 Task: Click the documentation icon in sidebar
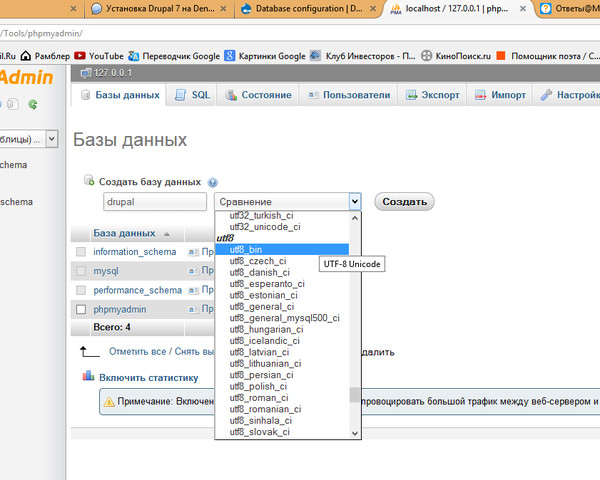click(x=13, y=104)
